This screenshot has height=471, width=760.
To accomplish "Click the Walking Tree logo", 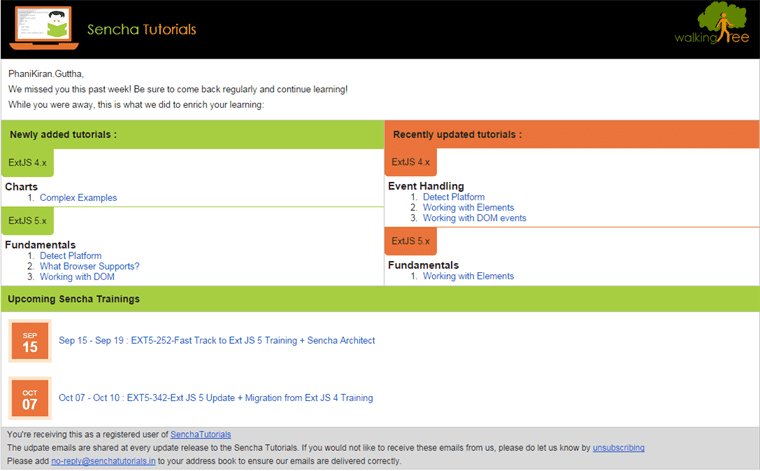I will click(x=712, y=23).
